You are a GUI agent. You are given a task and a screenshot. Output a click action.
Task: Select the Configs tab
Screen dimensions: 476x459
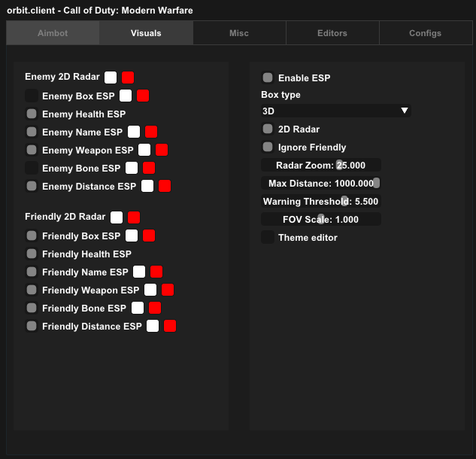pos(426,33)
